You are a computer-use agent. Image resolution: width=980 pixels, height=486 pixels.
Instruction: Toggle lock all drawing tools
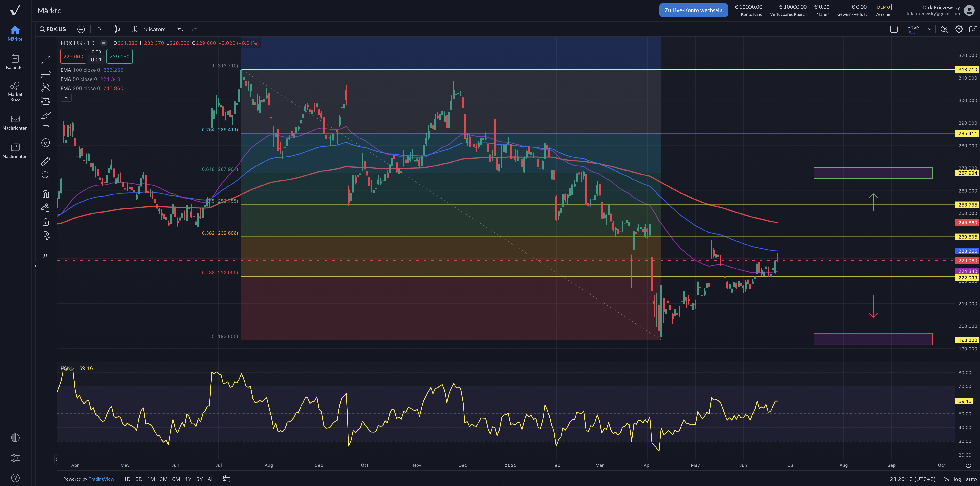pyautogui.click(x=45, y=222)
